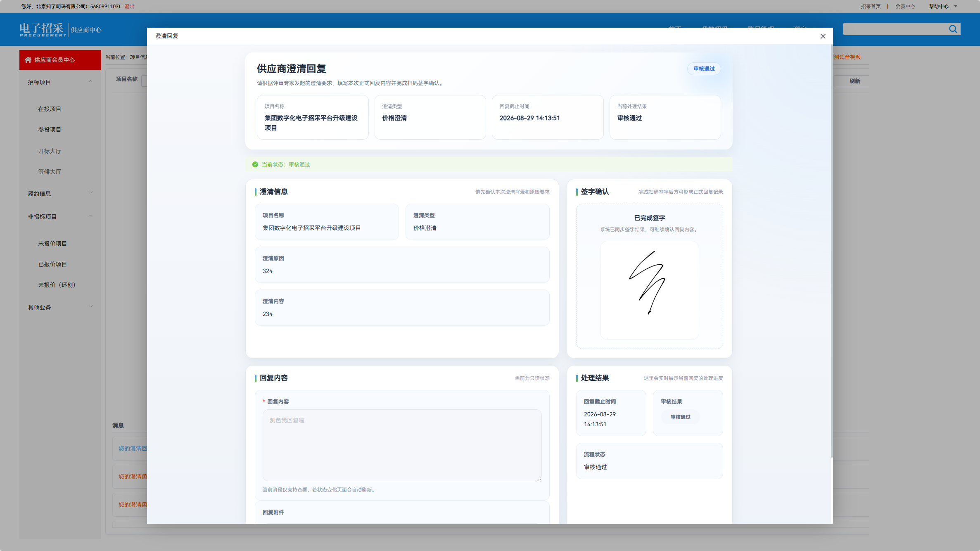Open 在投项目 in the sidebar

50,109
